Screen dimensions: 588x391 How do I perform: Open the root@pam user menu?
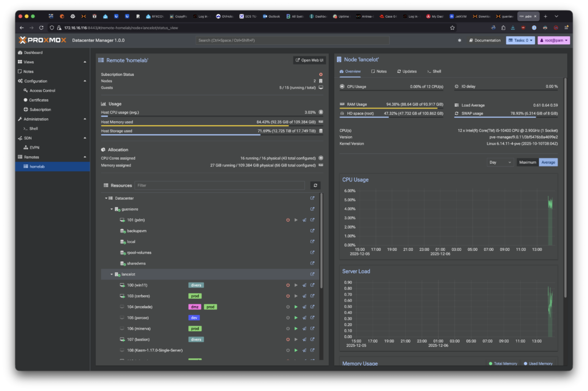554,40
